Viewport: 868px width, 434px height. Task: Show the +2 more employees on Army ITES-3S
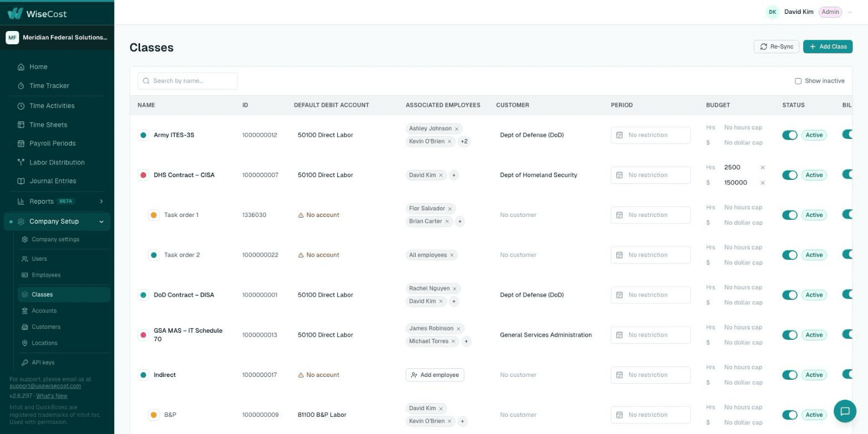464,142
